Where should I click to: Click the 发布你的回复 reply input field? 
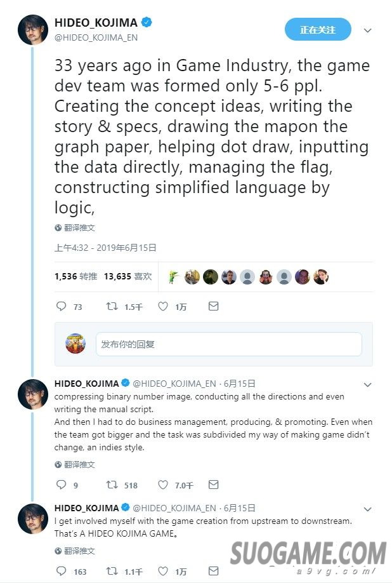(x=228, y=344)
